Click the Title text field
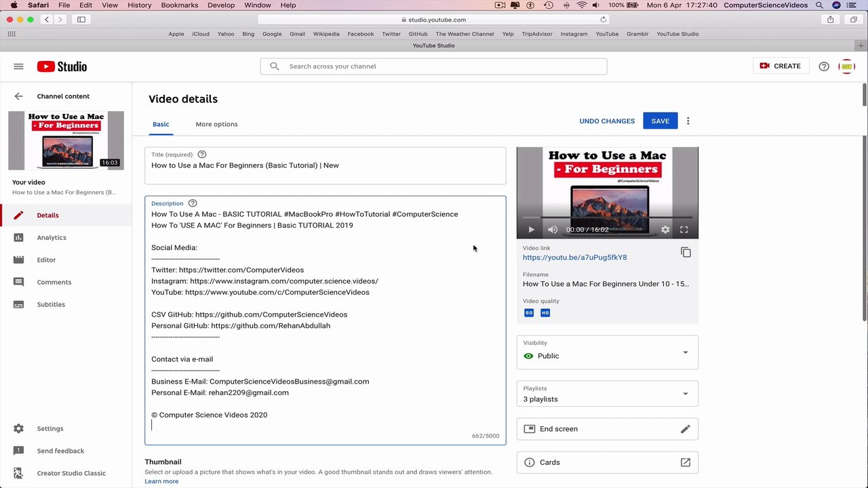The width and height of the screenshot is (868, 488). [325, 165]
